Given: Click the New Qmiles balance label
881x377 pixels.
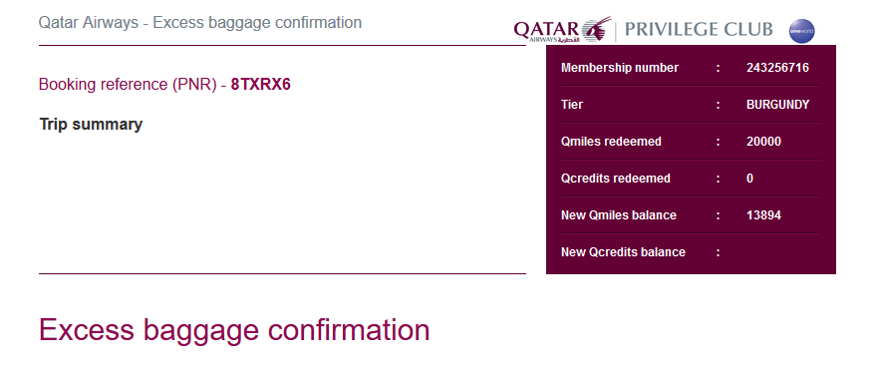Looking at the screenshot, I should (x=619, y=215).
